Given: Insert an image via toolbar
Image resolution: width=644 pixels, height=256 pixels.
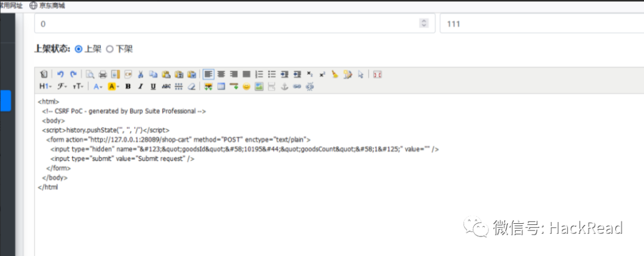Looking at the screenshot, I should 208,87.
